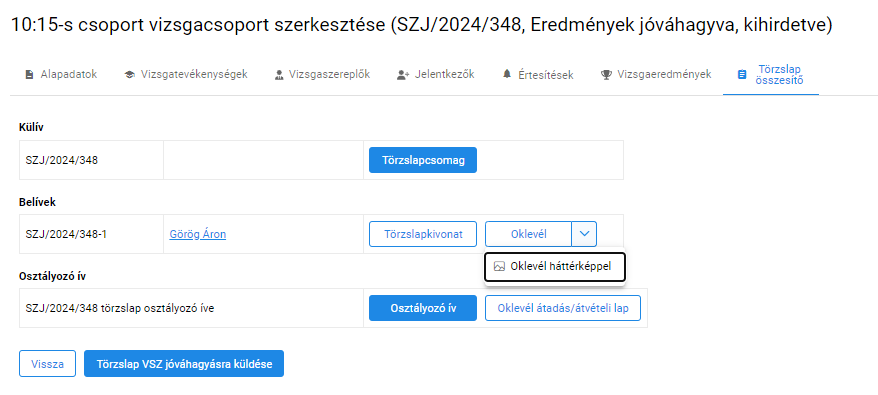Click the bell icon beside Értesítések
The image size is (878, 395).
[x=507, y=74]
